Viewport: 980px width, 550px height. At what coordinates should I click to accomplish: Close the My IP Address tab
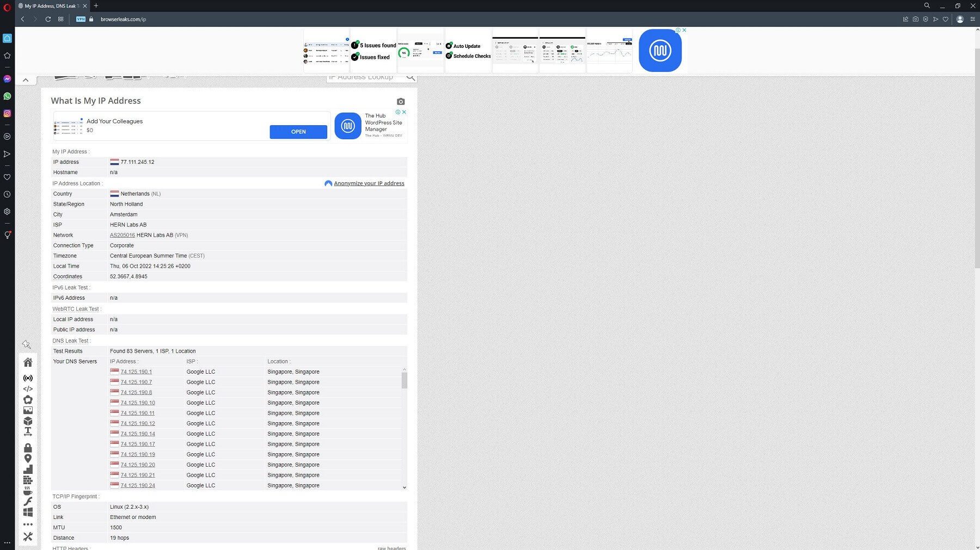[84, 5]
